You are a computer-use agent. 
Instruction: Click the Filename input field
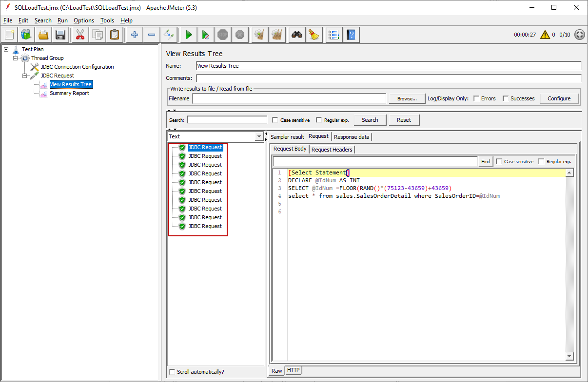click(x=290, y=98)
